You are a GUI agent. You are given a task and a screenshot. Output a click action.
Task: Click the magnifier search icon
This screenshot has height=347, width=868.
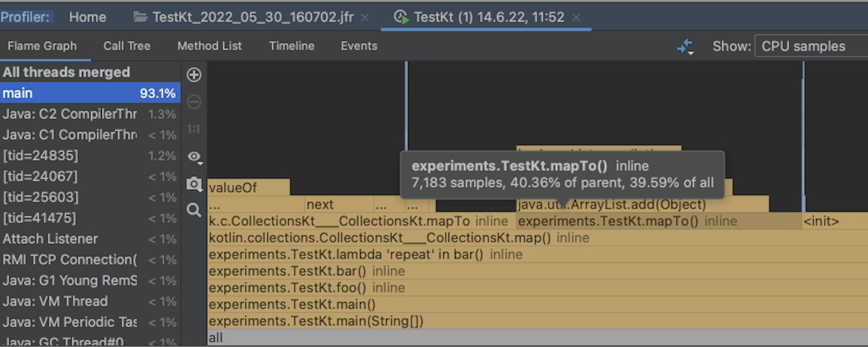click(194, 210)
